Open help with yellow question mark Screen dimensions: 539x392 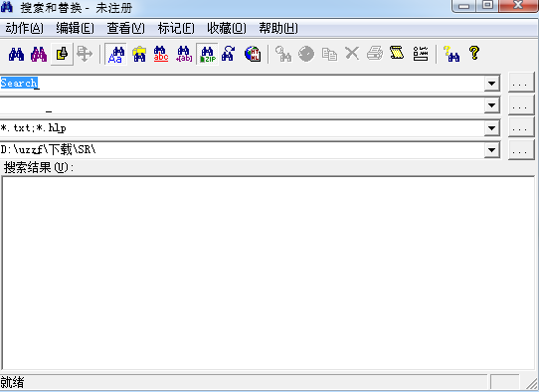474,54
